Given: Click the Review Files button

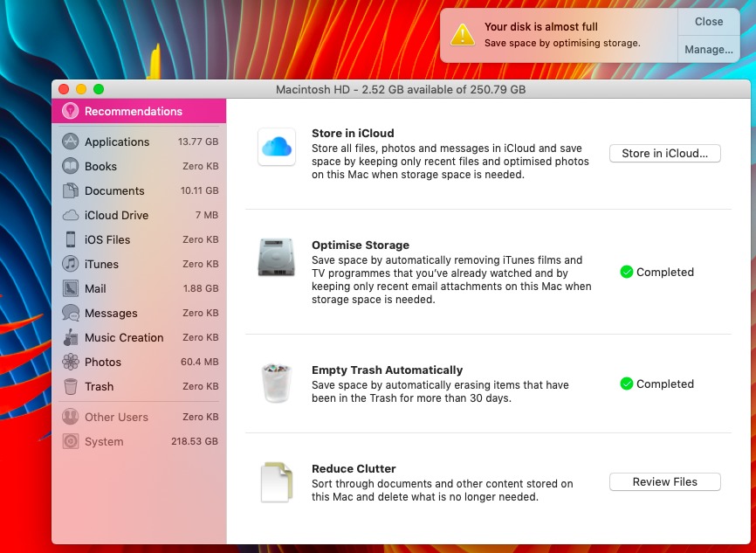Looking at the screenshot, I should point(665,482).
